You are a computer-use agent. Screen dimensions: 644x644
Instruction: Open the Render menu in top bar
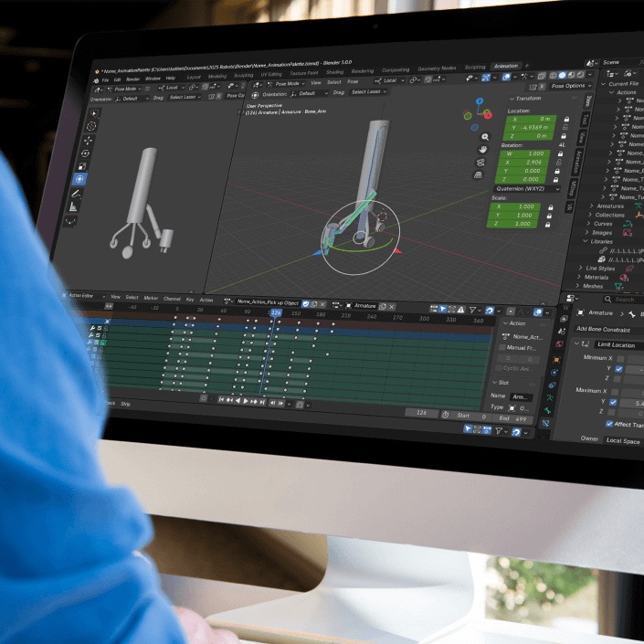(x=132, y=79)
